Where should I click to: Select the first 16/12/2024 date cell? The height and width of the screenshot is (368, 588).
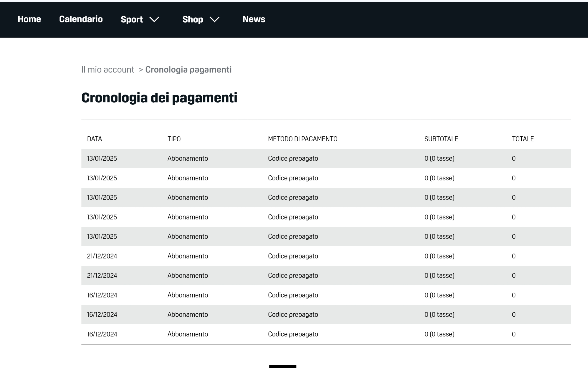click(x=102, y=295)
